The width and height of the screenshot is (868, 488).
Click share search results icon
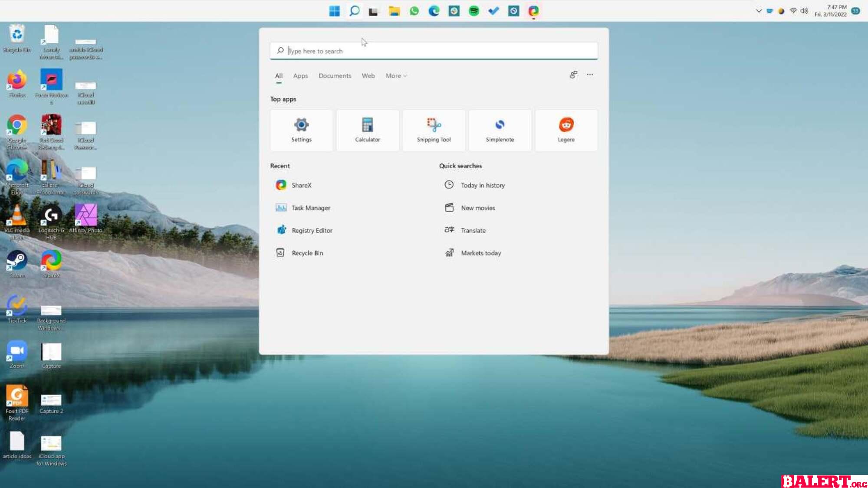tap(572, 74)
